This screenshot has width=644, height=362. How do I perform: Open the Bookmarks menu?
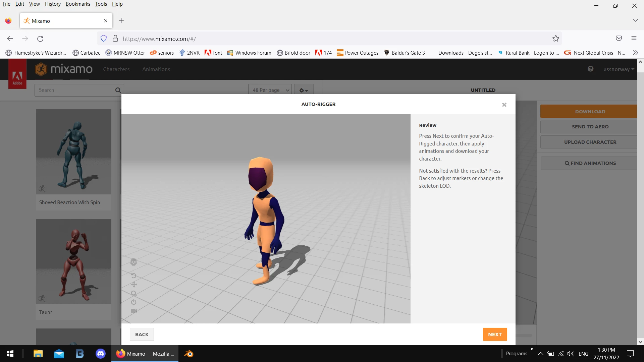point(78,4)
